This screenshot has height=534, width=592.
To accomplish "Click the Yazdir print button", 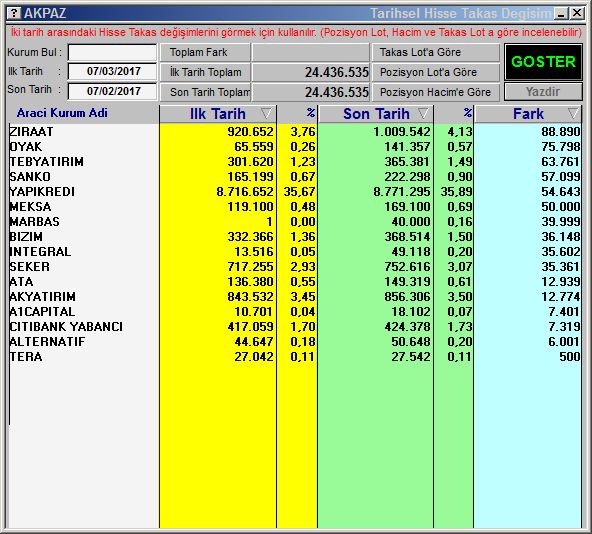I will [543, 92].
